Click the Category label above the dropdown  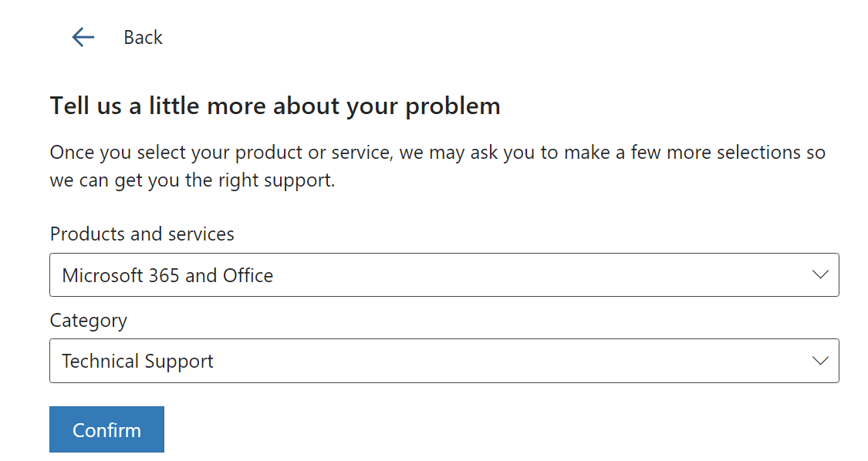coord(88,320)
